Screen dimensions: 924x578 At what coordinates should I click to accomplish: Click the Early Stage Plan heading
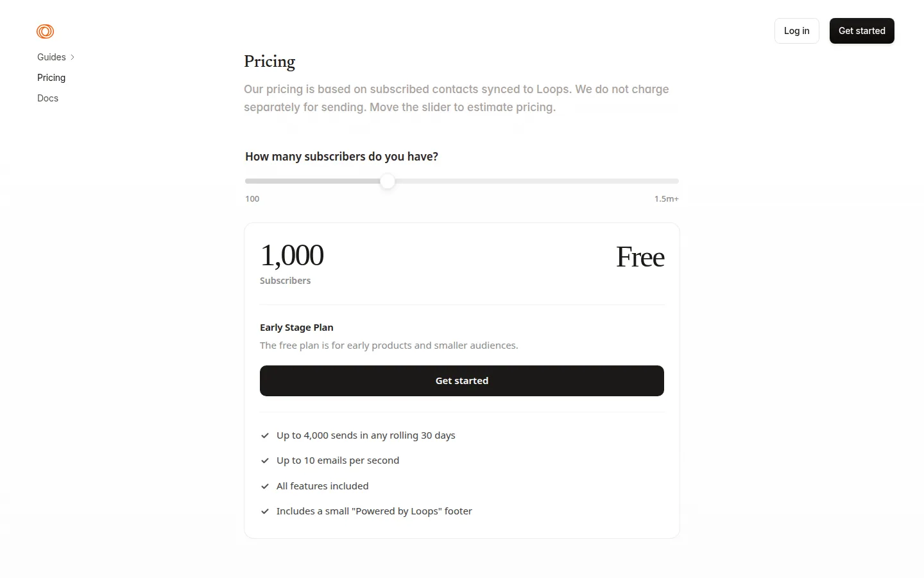coord(296,328)
